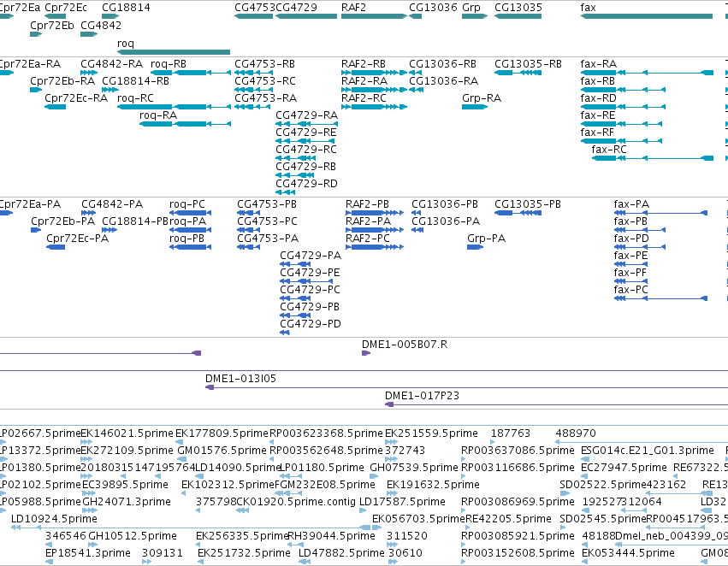
Task: Click the roq gene feature label
Action: 126,44
